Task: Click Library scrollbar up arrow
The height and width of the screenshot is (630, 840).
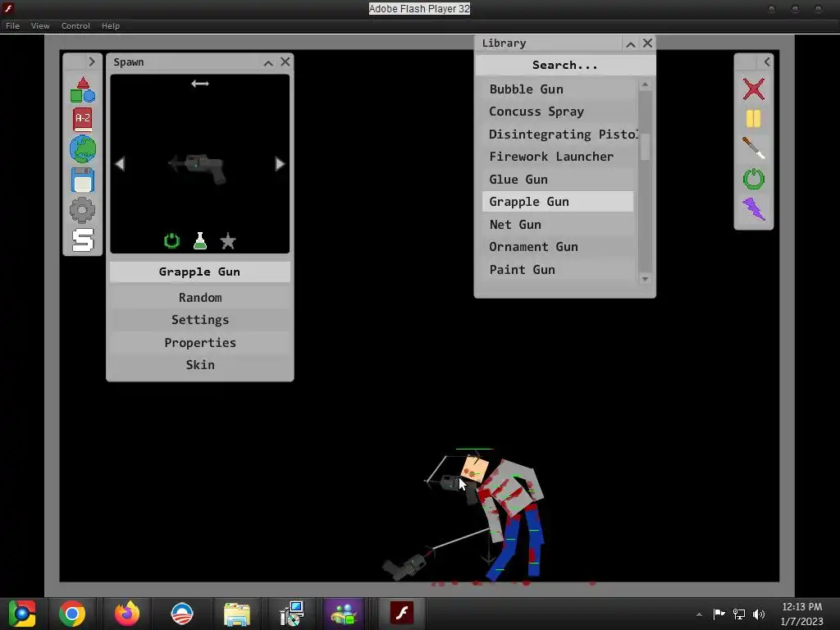Action: click(645, 84)
